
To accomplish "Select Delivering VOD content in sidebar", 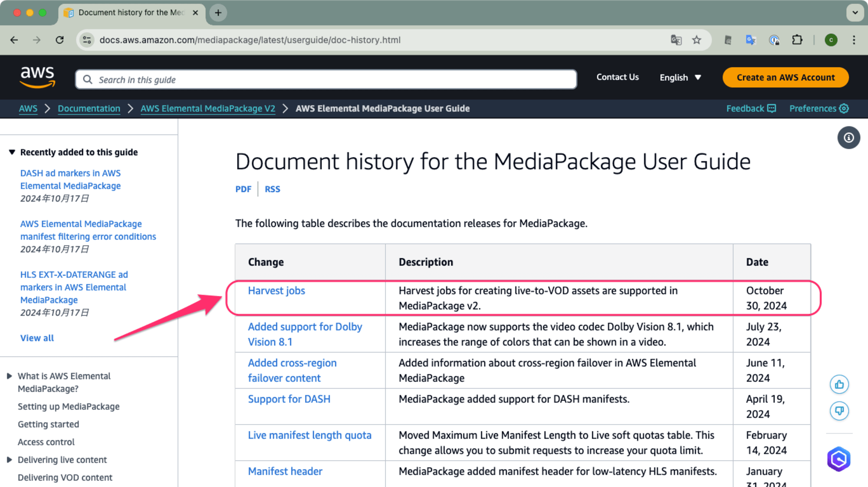I will [65, 477].
